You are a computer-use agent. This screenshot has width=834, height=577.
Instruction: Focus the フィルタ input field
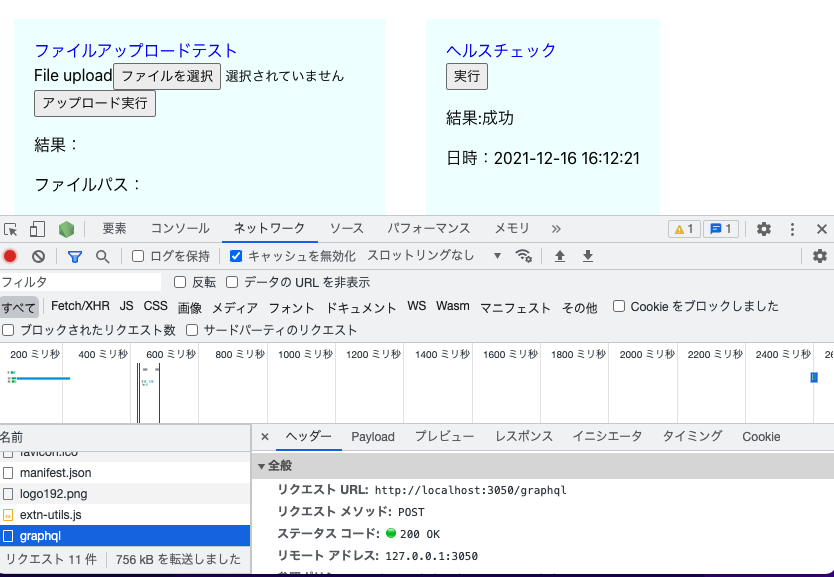80,282
